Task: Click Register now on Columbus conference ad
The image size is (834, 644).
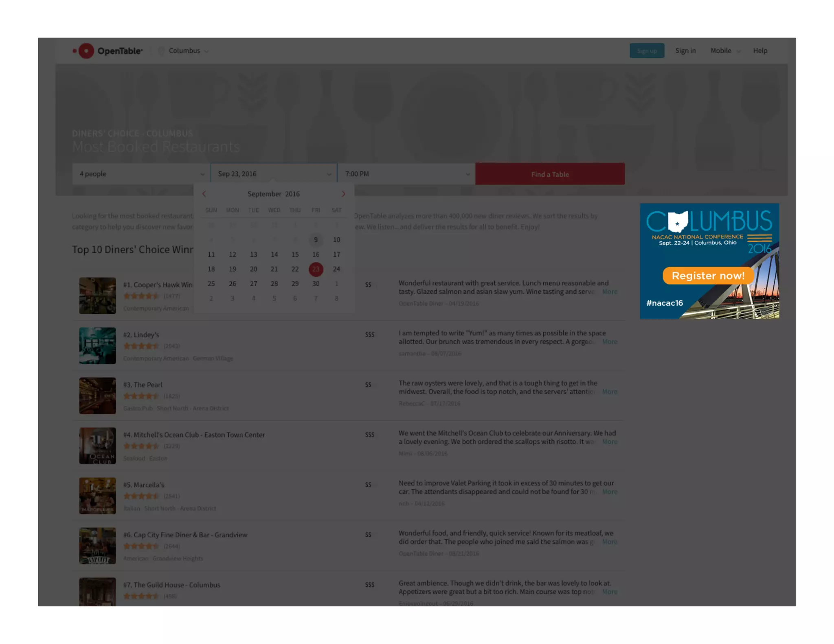Action: pos(708,276)
